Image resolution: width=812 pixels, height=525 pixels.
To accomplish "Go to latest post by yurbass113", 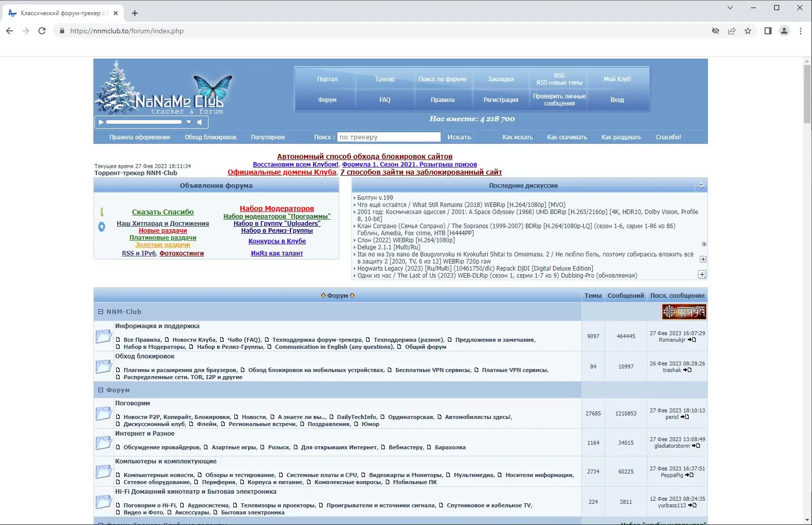I will [x=692, y=505].
